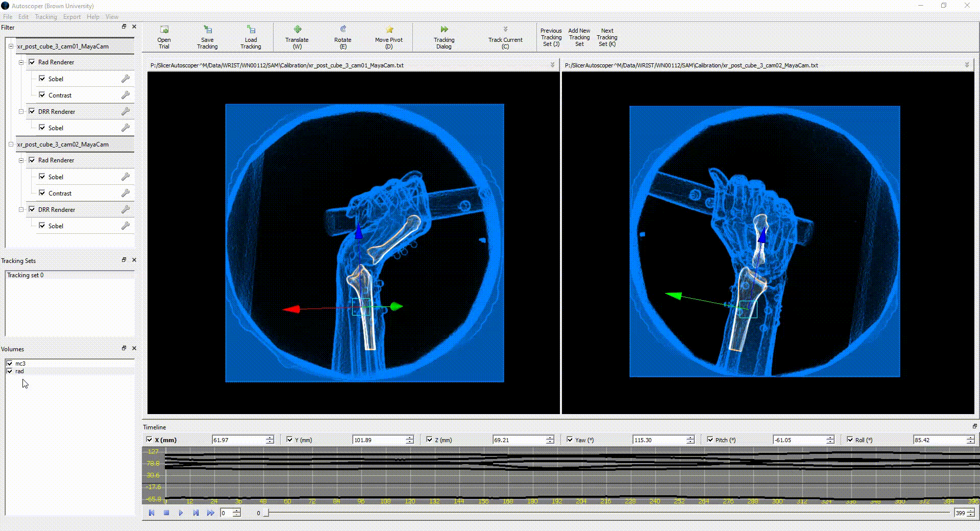Open settings wrench for cam01 DRR Renderer
Viewport: 980px width, 531px height.
click(x=126, y=111)
